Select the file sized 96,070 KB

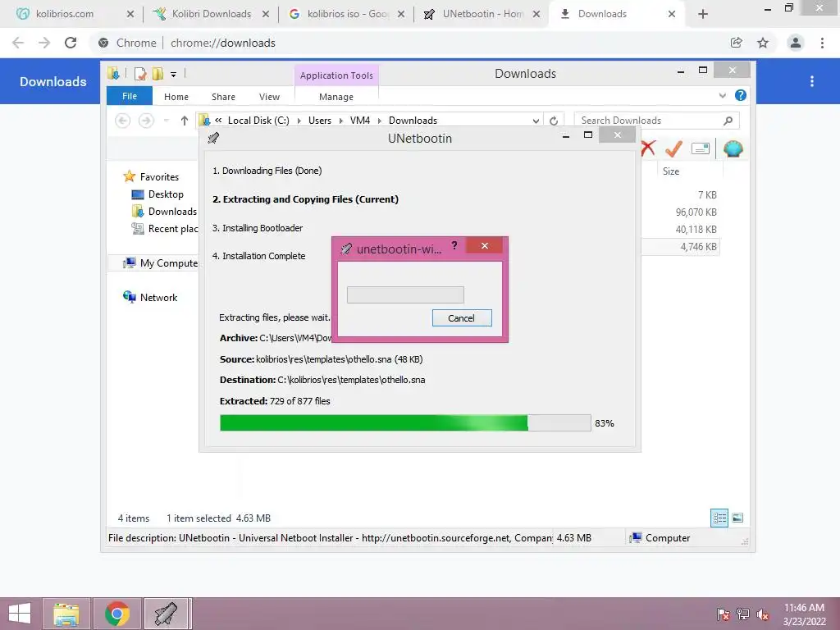pos(696,212)
